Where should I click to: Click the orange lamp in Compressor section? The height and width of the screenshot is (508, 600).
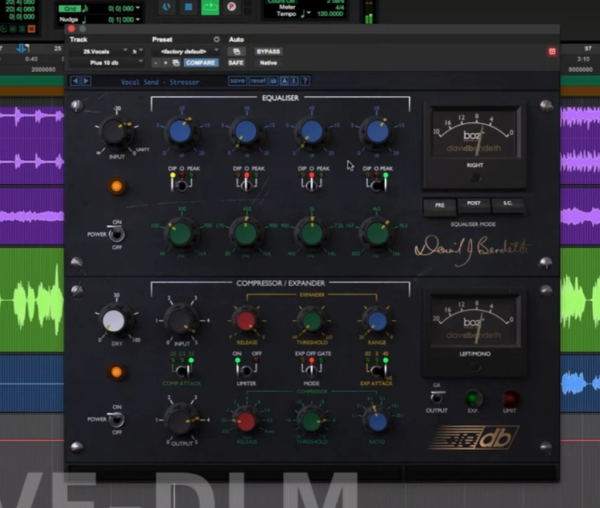click(x=117, y=372)
